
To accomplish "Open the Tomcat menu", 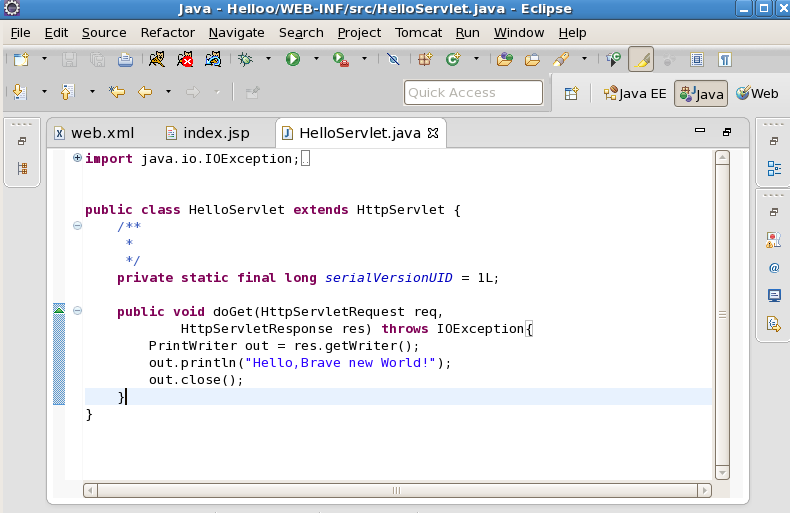I will (x=418, y=33).
